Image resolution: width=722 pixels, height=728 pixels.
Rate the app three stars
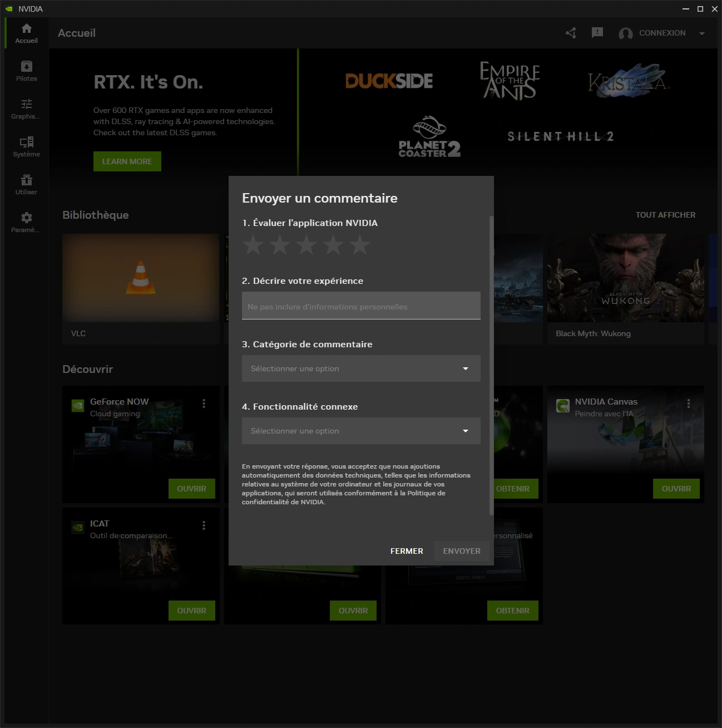tap(306, 245)
